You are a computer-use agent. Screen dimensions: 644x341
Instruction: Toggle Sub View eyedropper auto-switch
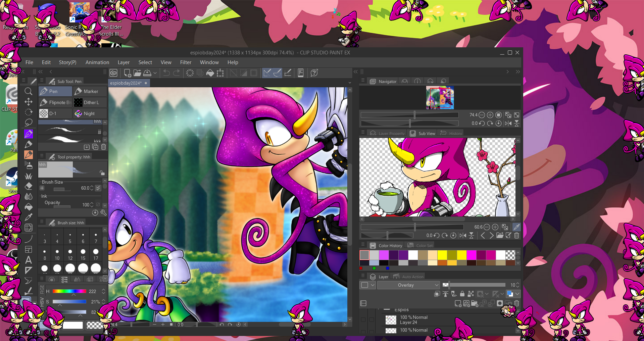pyautogui.click(x=516, y=227)
